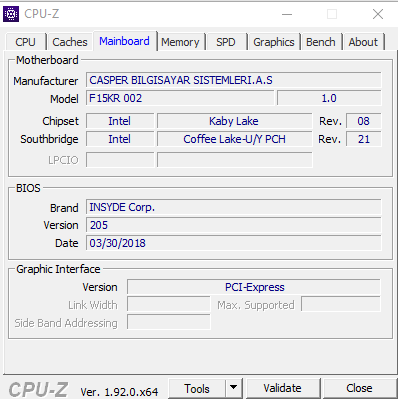Click the first empty LPCIO field

pos(120,160)
